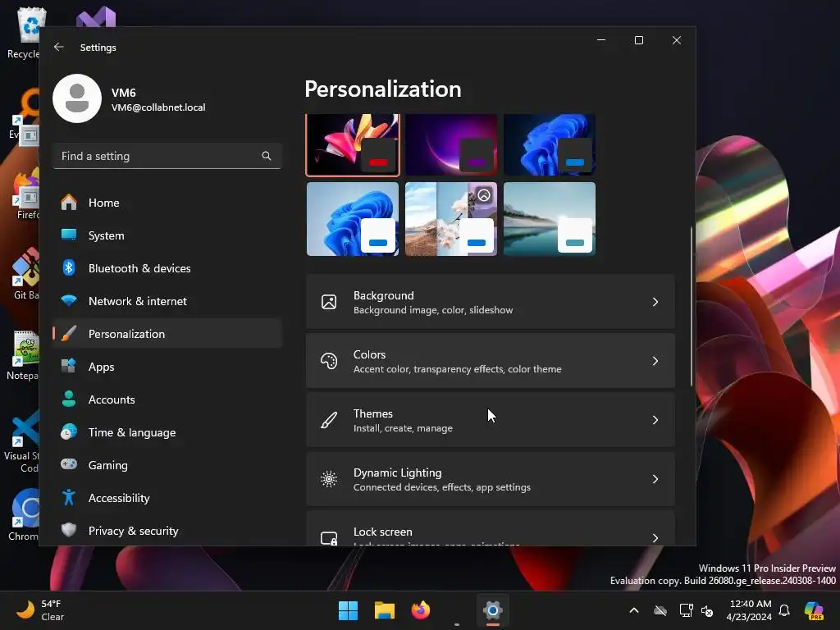
Task: Open Copilot Preview from the taskbar
Action: [815, 610]
